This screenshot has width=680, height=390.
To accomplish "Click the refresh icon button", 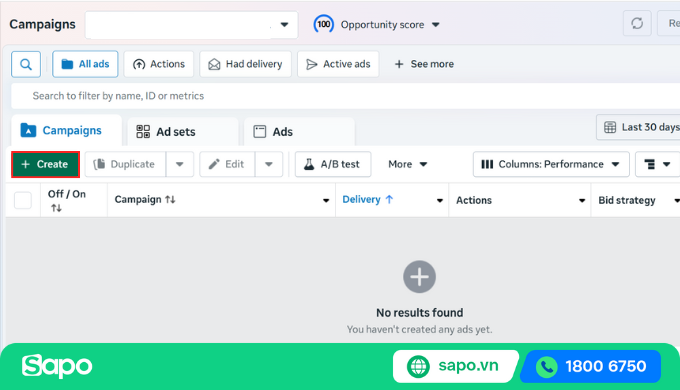I will (637, 23).
